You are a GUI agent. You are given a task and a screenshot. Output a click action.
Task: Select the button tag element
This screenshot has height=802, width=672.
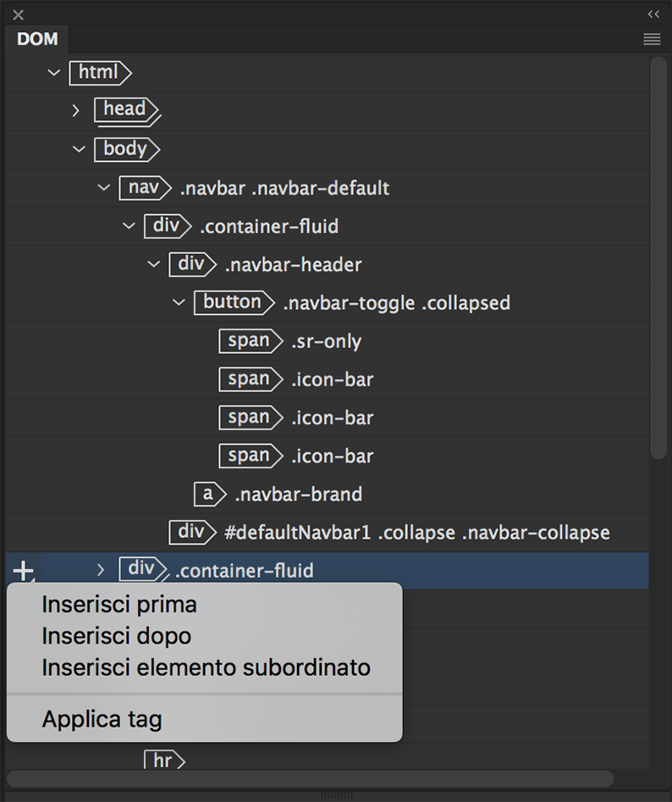[232, 302]
